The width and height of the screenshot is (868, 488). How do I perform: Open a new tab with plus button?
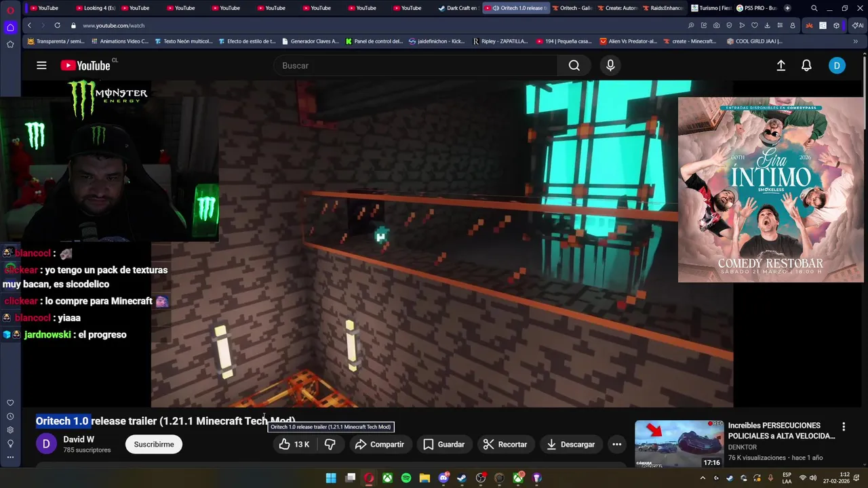coord(787,8)
